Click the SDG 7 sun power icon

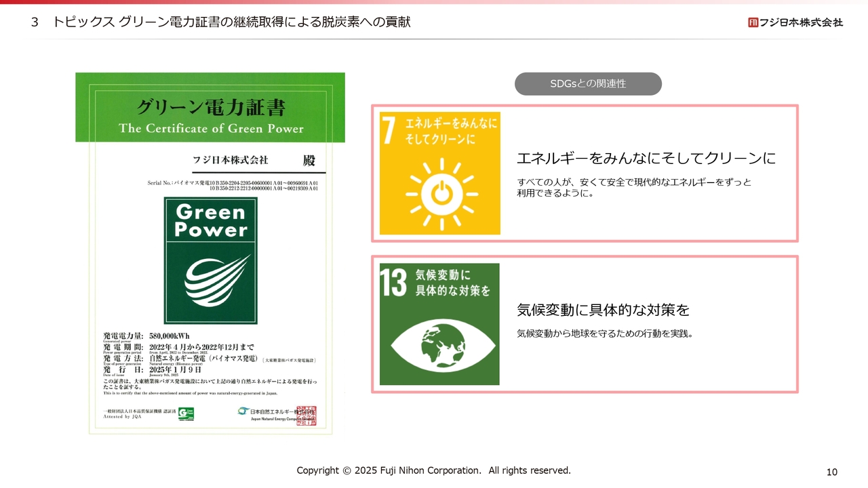[441, 192]
